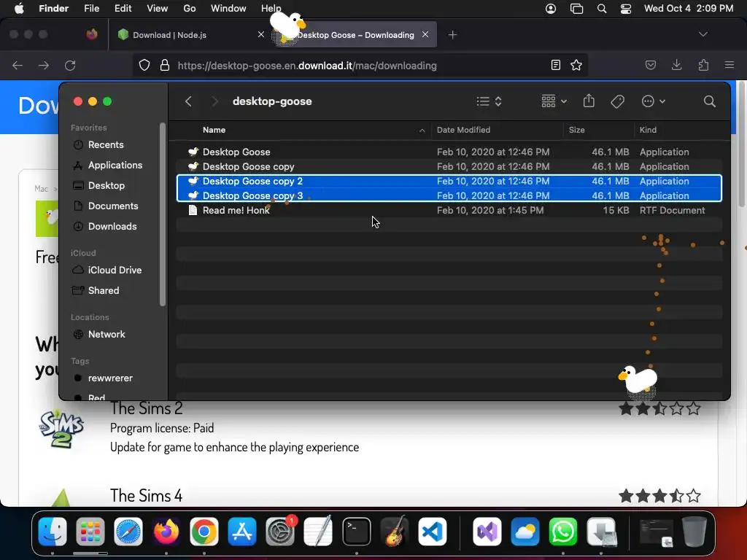Screen dimensions: 747x560
Task: Click the Finder Tags icon
Action: pos(617,101)
